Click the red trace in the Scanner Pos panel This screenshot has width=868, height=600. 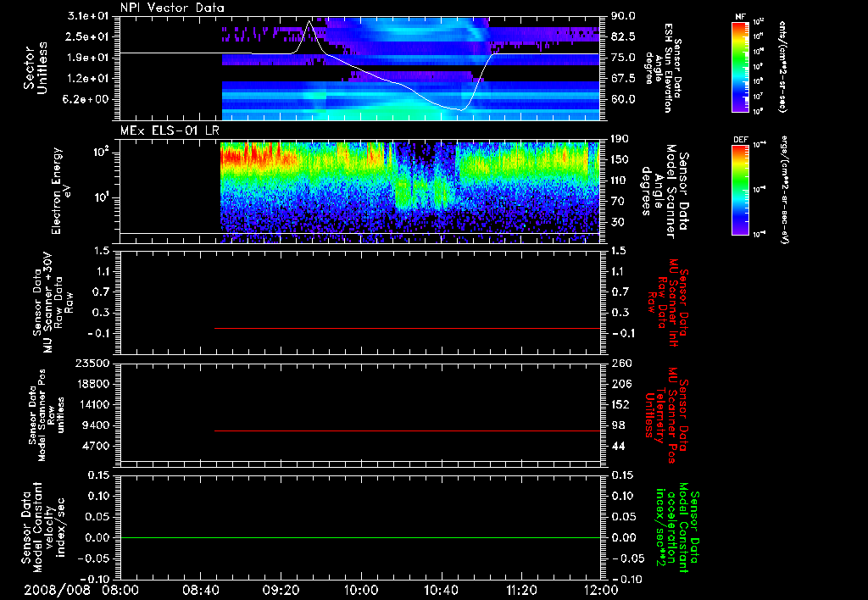(x=408, y=431)
